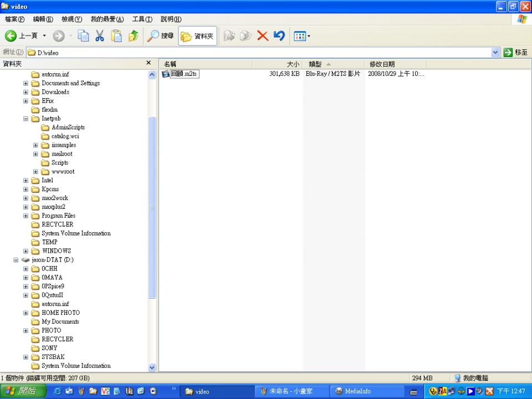This screenshot has height=399, width=532.
Task: Select the flexlm folder in tree
Action: point(44,110)
